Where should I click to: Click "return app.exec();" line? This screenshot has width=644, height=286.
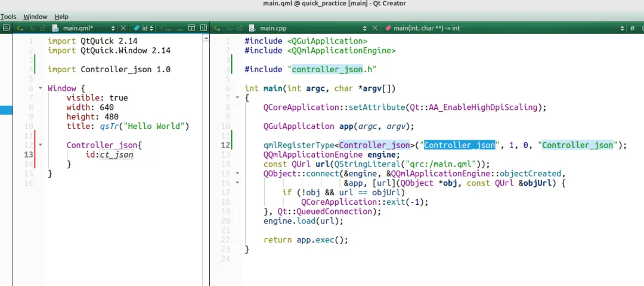(x=305, y=240)
